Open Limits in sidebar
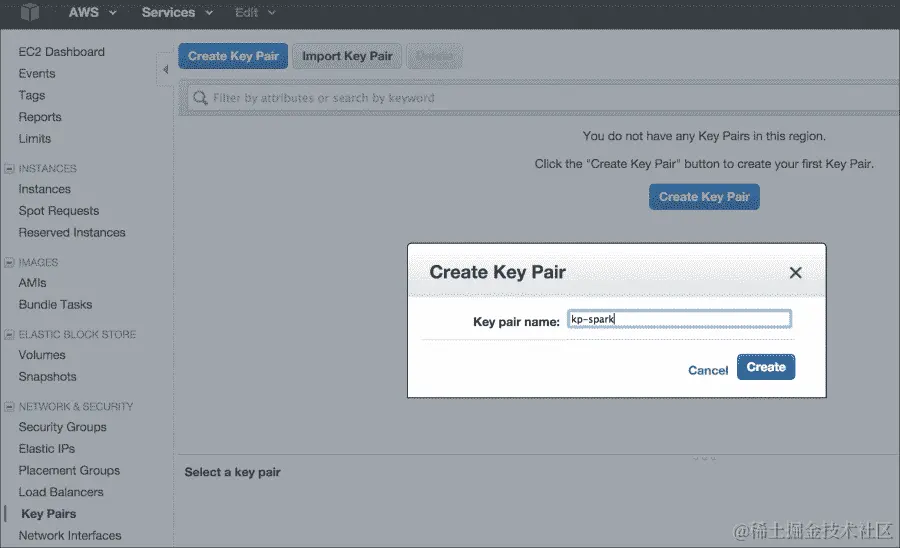 click(34, 139)
